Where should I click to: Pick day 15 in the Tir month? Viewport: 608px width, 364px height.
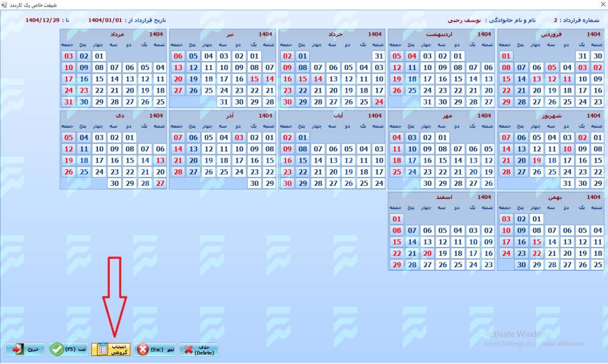(x=254, y=79)
